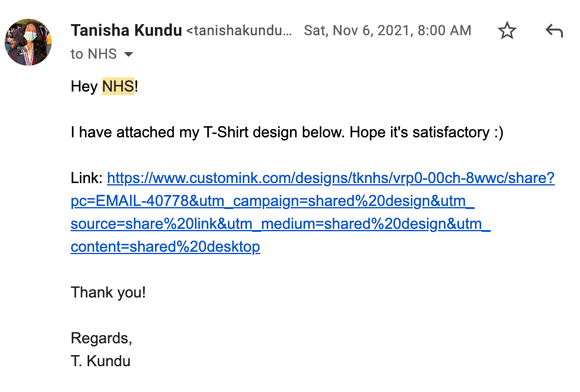Expand recipient details arrow beside 'to NHS'
Screen dimensions: 580x392
129,55
